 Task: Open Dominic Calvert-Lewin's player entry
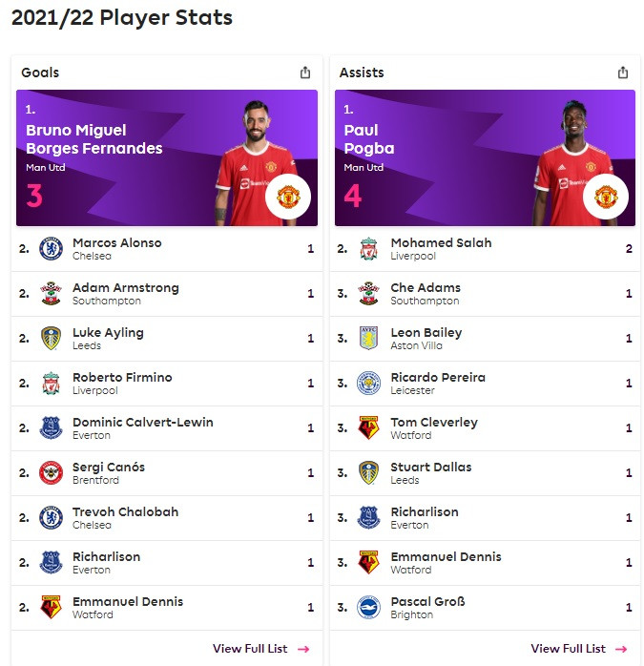tap(167, 428)
